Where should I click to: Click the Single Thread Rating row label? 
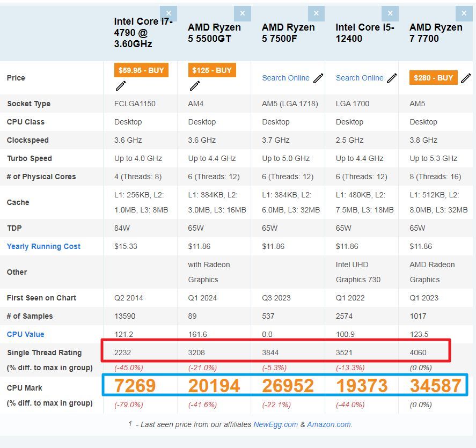point(45,352)
